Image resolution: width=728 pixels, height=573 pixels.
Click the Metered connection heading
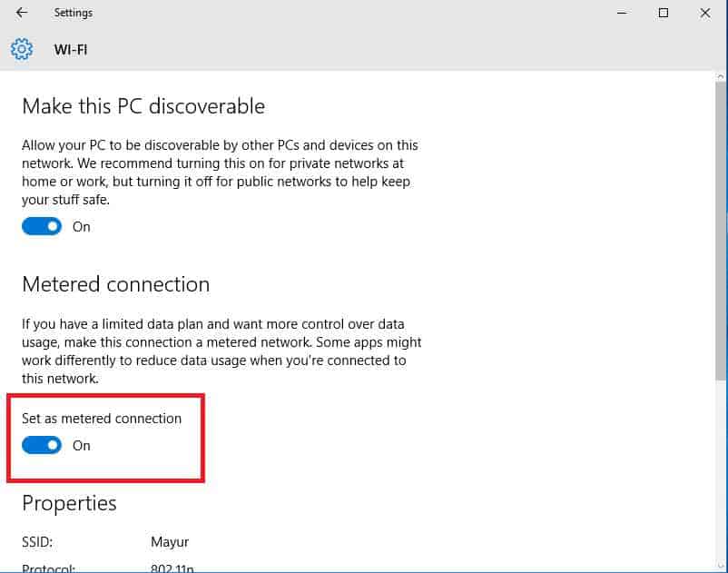(115, 284)
